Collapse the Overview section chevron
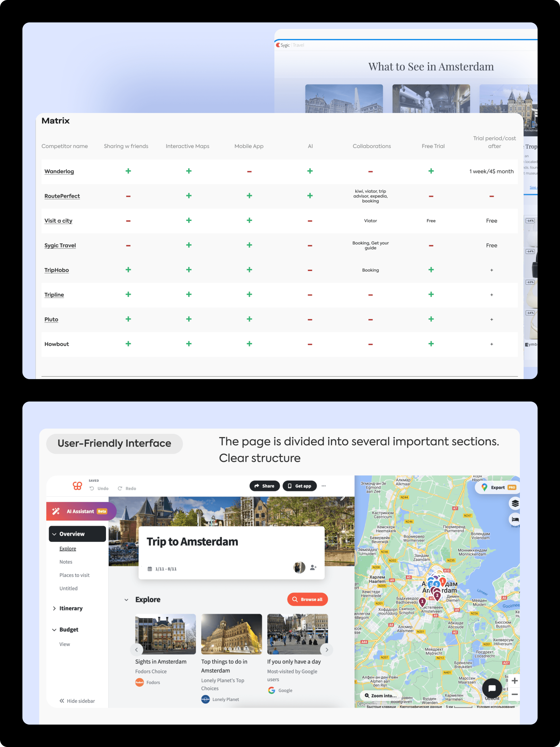This screenshot has height=747, width=560. (54, 534)
